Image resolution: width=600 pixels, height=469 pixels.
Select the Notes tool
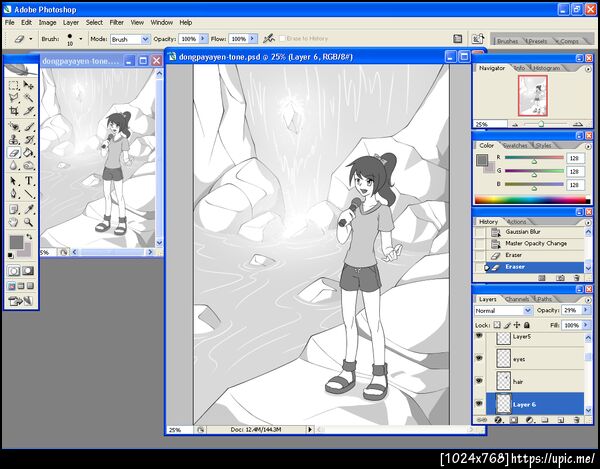click(14, 209)
